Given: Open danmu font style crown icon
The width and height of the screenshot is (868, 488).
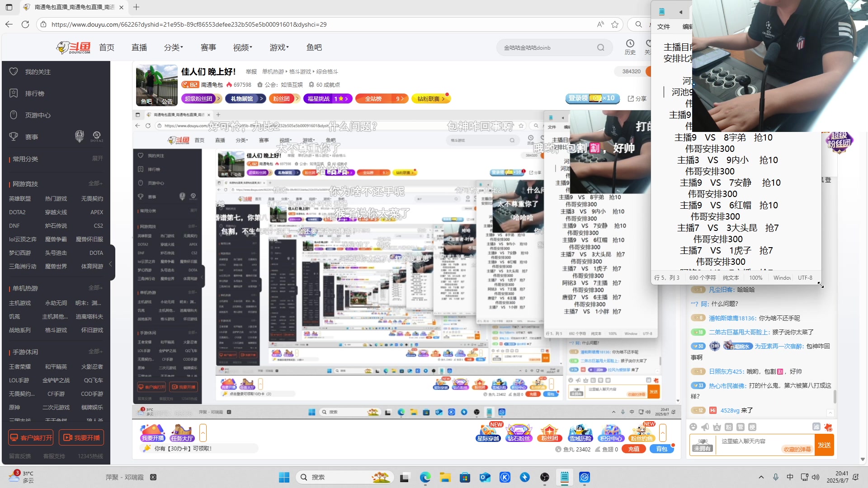Looking at the screenshot, I should pyautogui.click(x=717, y=427).
